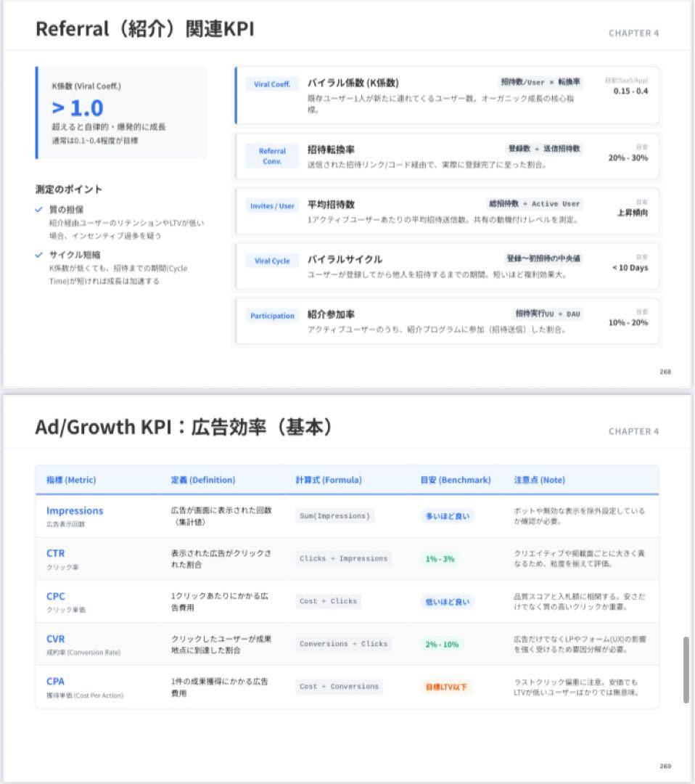Select the "Viral Cycle" tag
Image resolution: width=695 pixels, height=784 pixels.
[x=272, y=261]
